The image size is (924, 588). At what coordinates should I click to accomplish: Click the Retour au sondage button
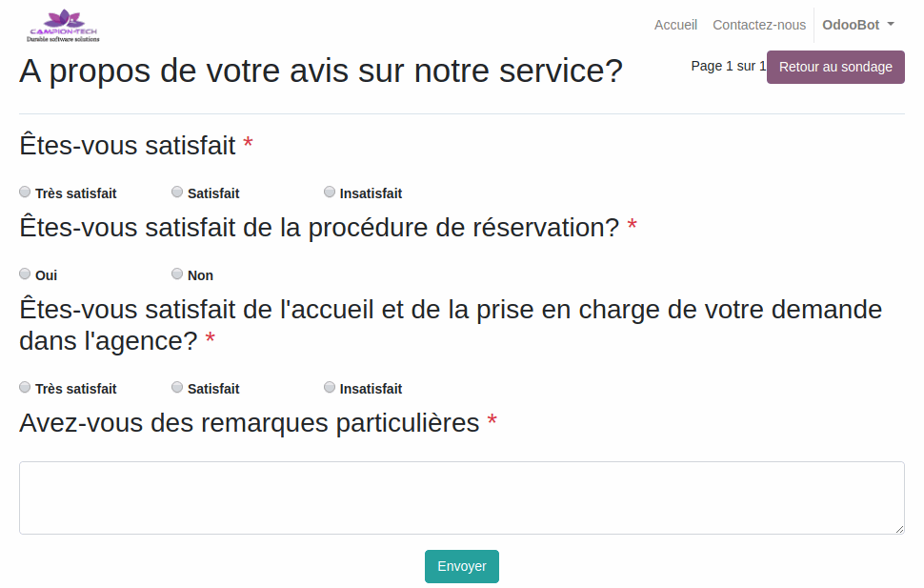835,68
